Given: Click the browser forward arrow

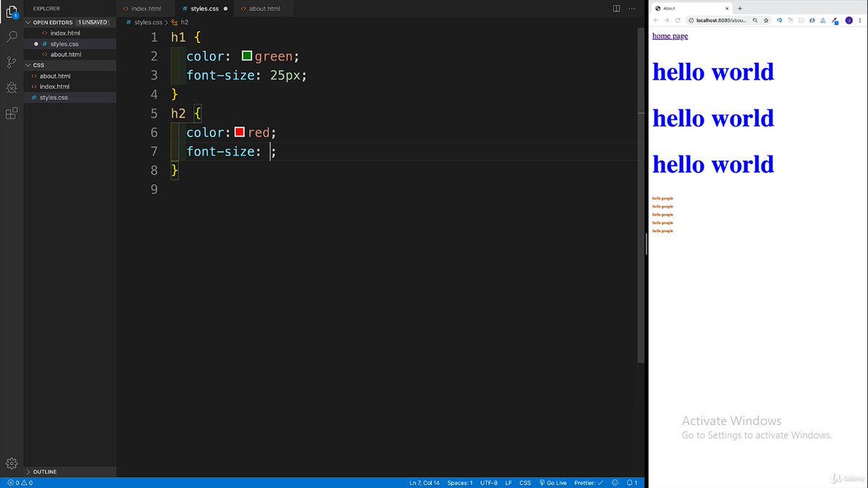Looking at the screenshot, I should point(667,20).
